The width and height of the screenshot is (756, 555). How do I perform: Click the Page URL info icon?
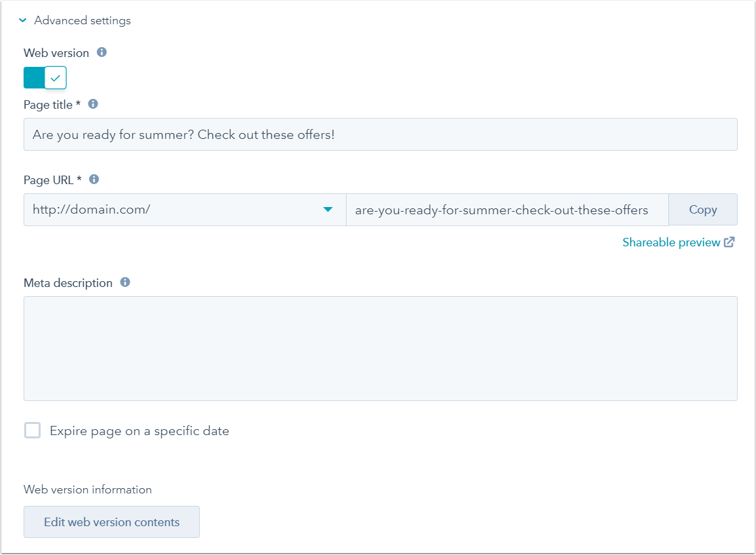(x=94, y=179)
